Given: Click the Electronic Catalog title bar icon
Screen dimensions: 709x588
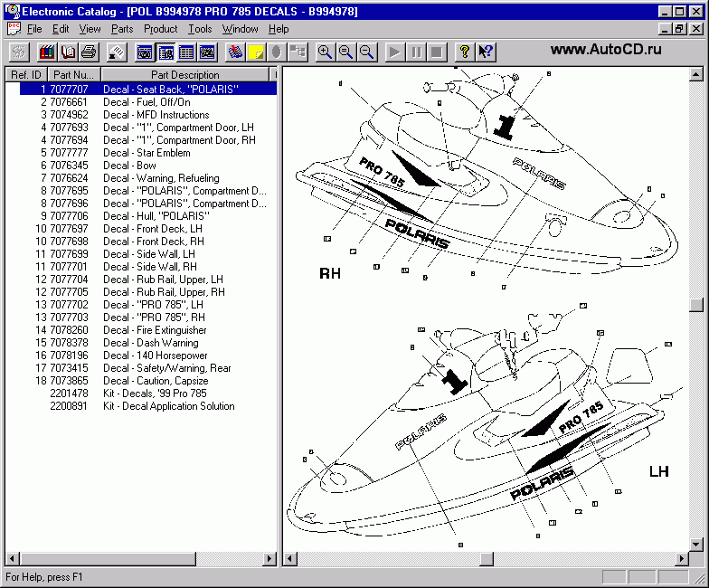Looking at the screenshot, I should [13, 11].
